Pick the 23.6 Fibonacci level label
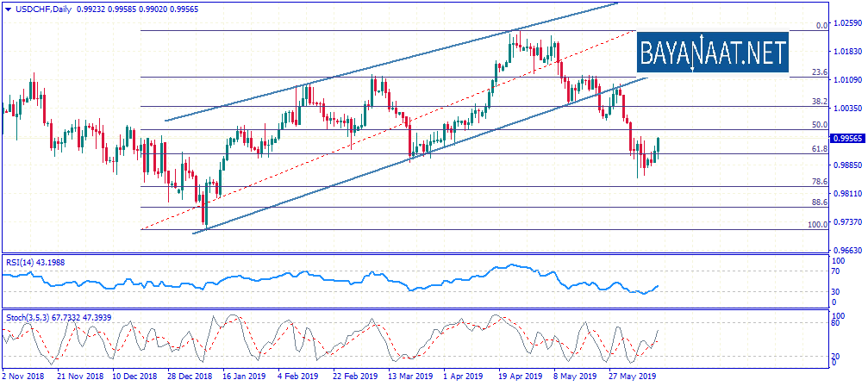The width and height of the screenshot is (868, 386). click(820, 72)
